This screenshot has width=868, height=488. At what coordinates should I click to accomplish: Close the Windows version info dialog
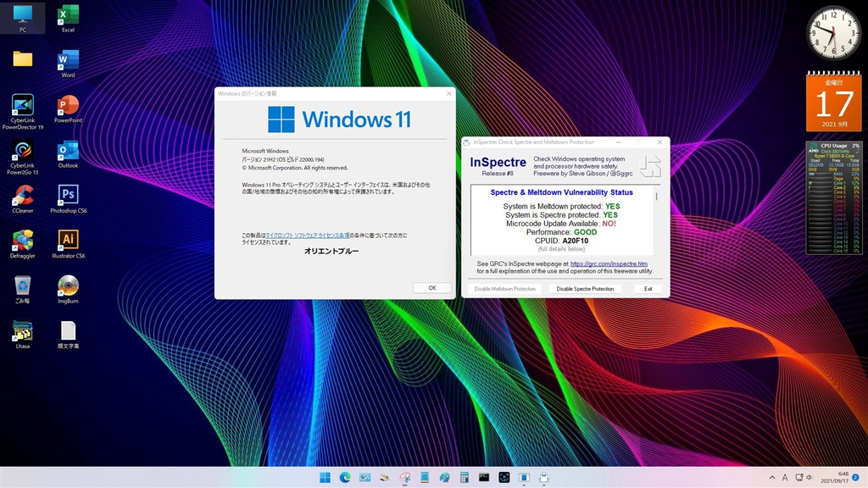click(x=449, y=93)
